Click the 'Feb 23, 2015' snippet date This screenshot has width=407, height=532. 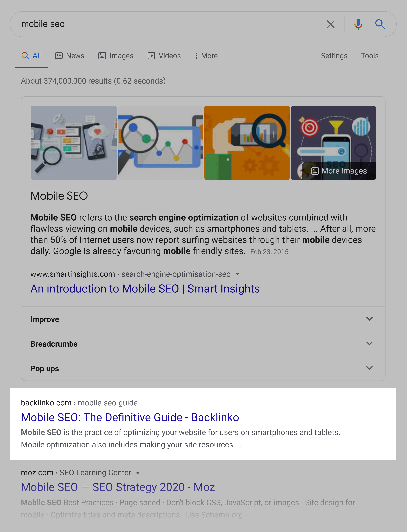269,252
